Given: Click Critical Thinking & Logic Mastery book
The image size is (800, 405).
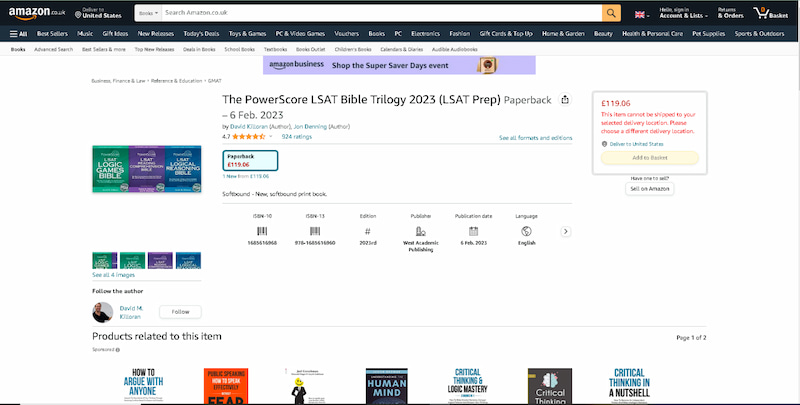Looking at the screenshot, I should (468, 386).
